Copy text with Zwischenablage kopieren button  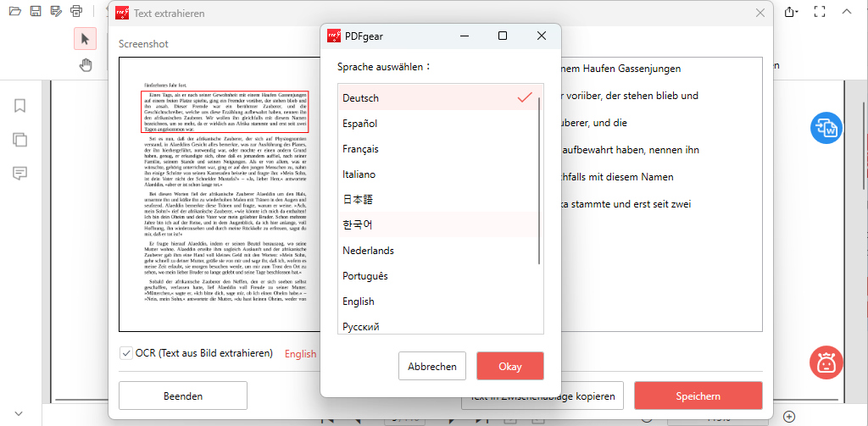point(542,396)
